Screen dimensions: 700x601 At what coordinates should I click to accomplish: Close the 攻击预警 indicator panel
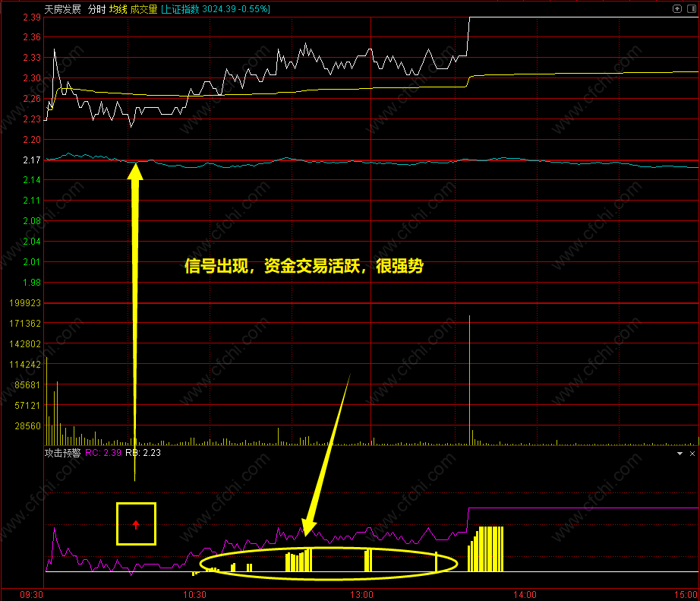[x=692, y=454]
